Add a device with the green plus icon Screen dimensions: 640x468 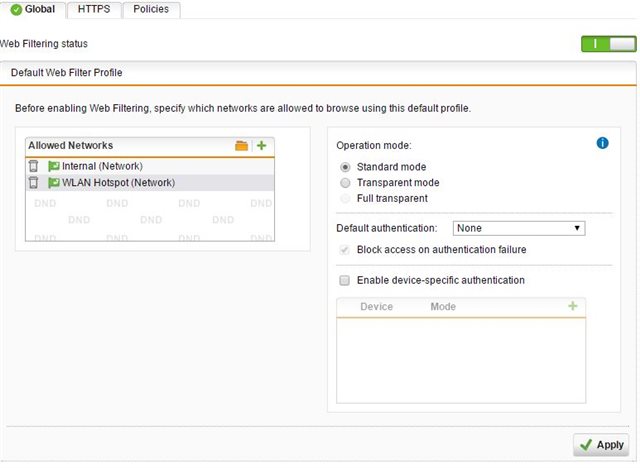573,306
